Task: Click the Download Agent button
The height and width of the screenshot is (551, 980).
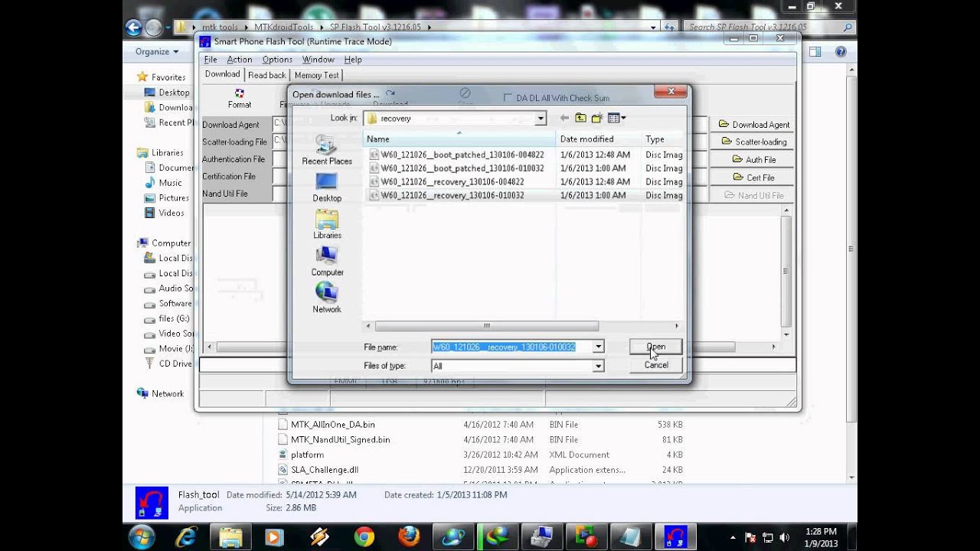Action: click(x=753, y=125)
